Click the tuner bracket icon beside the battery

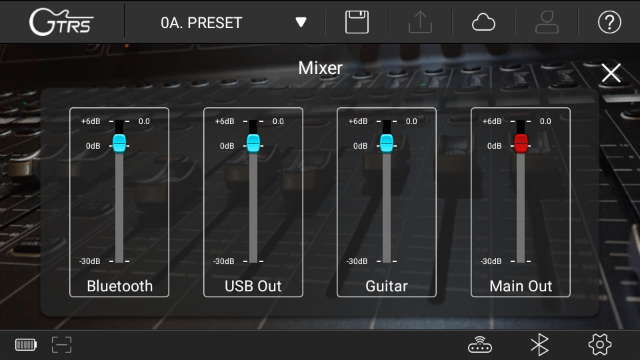(x=62, y=345)
